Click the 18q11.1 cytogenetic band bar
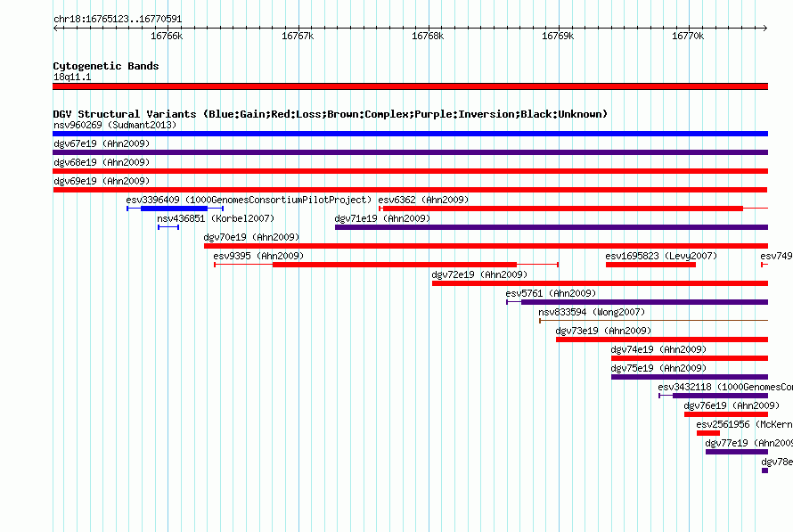Viewport: 793px width, 532px height. tap(410, 86)
